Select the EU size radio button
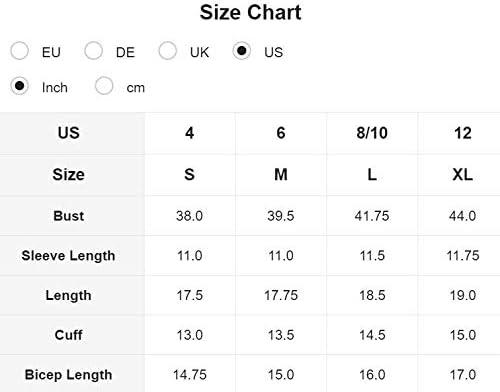Image resolution: width=500 pixels, height=392 pixels. tap(19, 51)
